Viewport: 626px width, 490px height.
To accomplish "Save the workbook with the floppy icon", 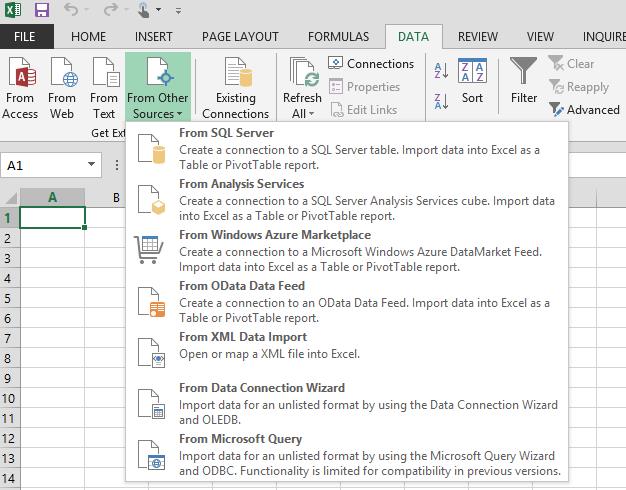I will click(x=42, y=10).
